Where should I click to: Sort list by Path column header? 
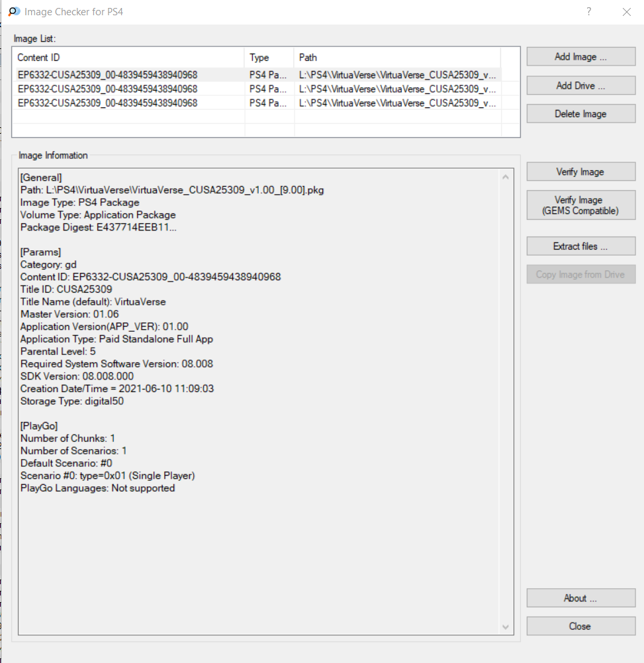(397, 58)
